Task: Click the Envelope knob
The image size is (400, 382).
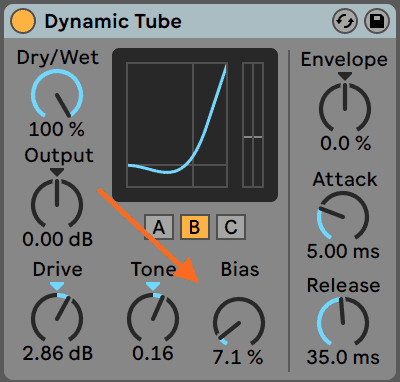Action: (x=345, y=107)
